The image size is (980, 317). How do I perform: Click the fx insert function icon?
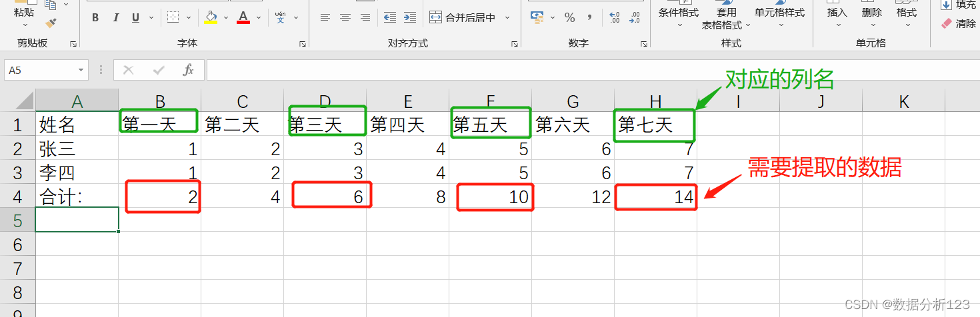click(x=189, y=70)
